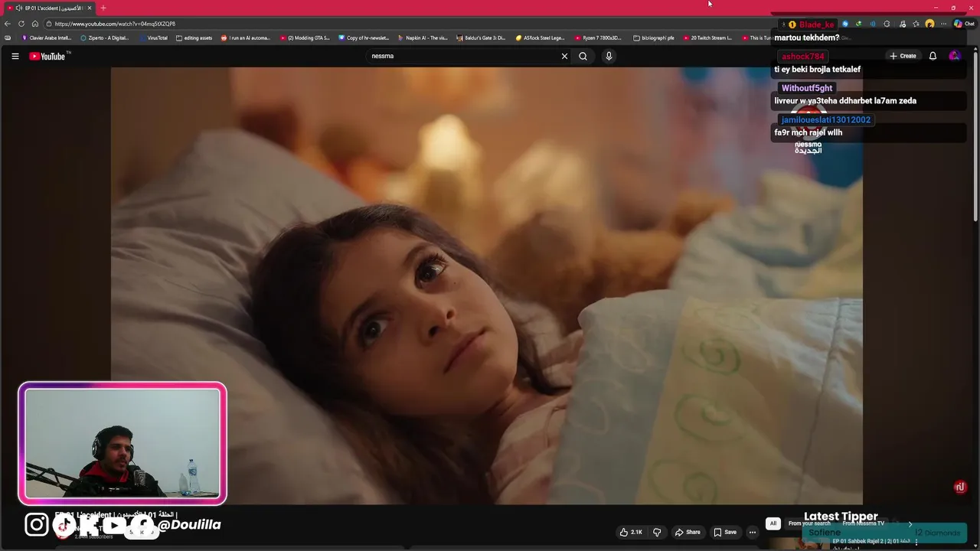The width and height of the screenshot is (980, 551).
Task: Select the All filter chip
Action: click(773, 523)
